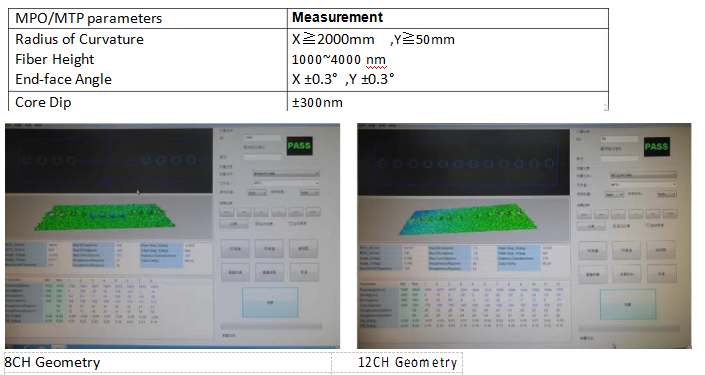The height and width of the screenshot is (375, 705).
Task: Toggle the checked checkbox in the 8CH screen
Action: (x=258, y=223)
